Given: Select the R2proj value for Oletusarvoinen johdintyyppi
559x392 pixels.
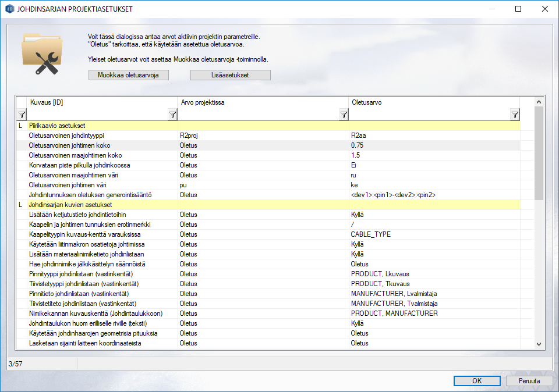Looking at the screenshot, I should pos(263,136).
